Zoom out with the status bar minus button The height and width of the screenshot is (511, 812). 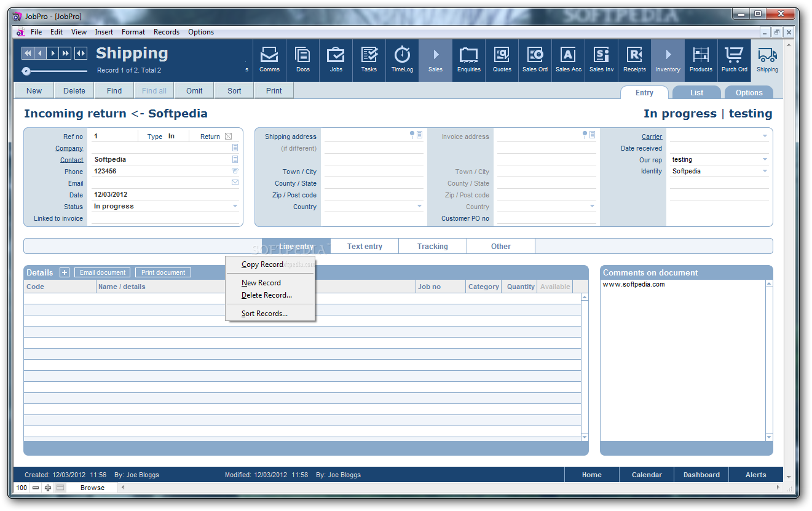pos(36,488)
